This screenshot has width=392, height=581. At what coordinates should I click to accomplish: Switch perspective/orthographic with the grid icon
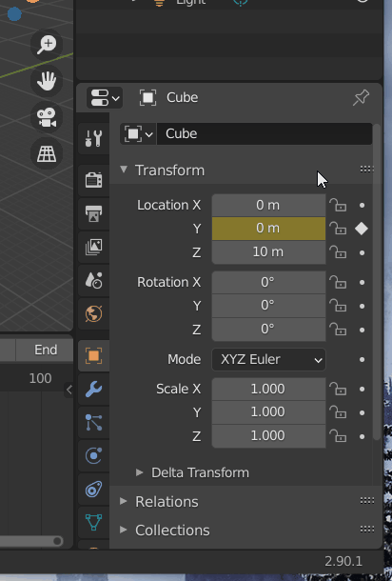[47, 153]
